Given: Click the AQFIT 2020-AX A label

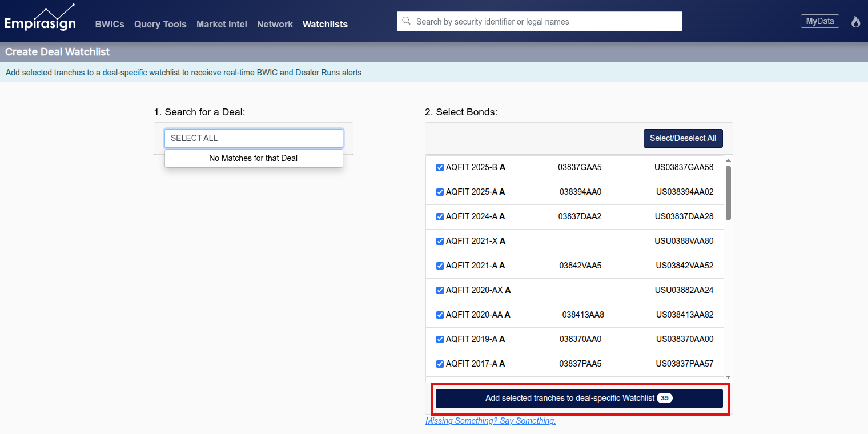Looking at the screenshot, I should pyautogui.click(x=479, y=290).
